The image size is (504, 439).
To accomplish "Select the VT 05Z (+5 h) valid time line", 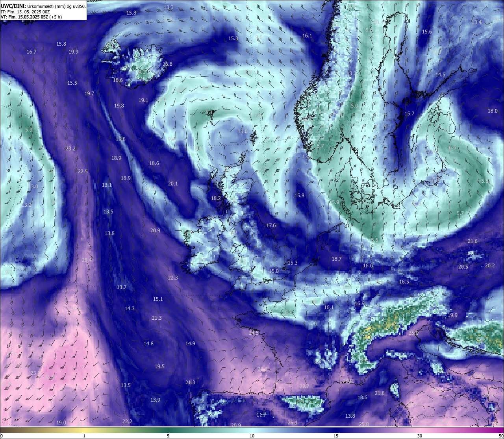I will point(31,17).
